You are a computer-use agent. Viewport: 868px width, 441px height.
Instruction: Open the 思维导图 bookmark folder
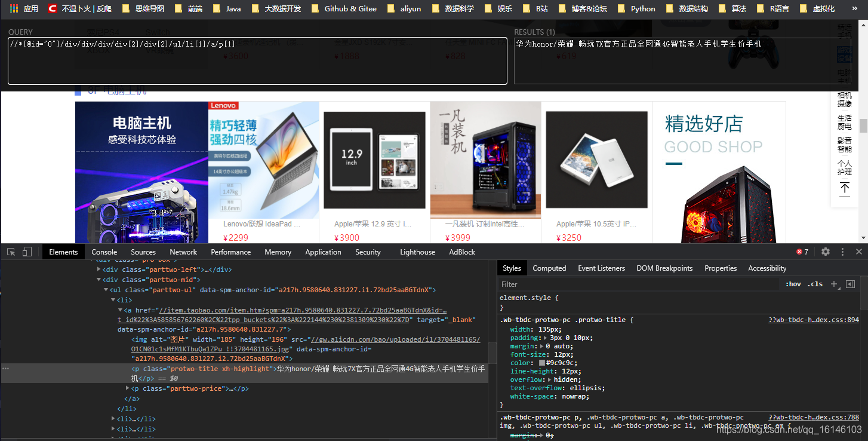143,8
